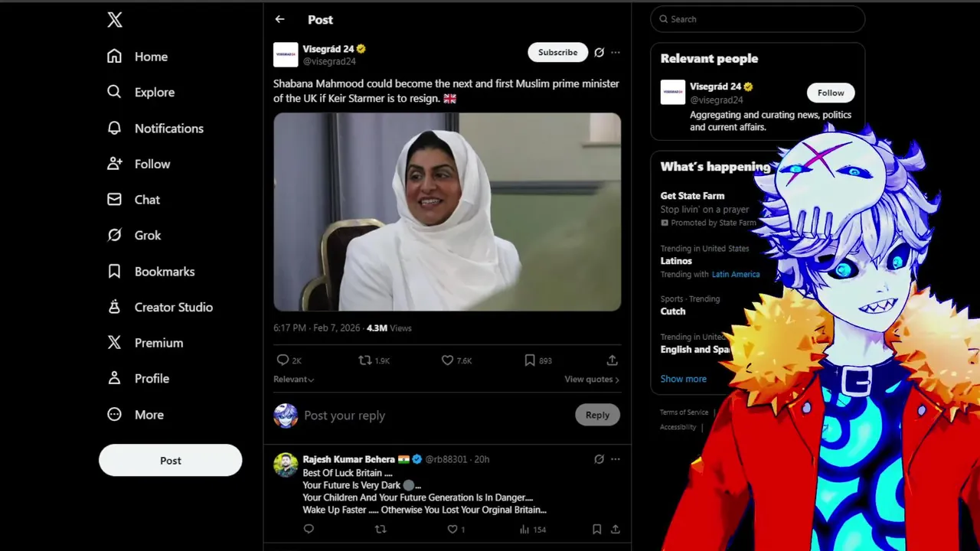
Task: Open the Shabana Mahmood post image
Action: tap(447, 212)
